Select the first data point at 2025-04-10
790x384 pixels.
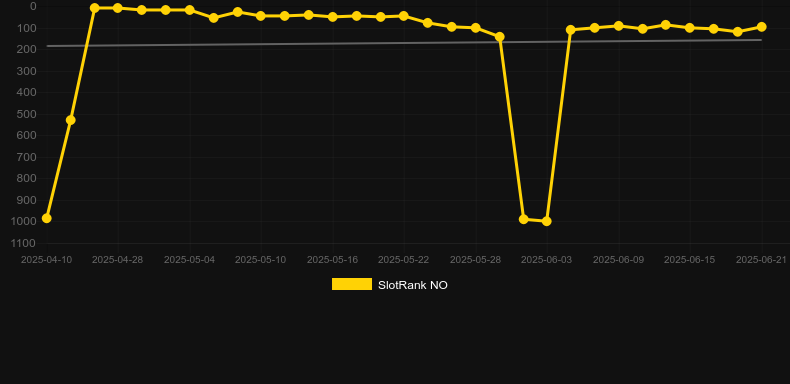pos(46,218)
